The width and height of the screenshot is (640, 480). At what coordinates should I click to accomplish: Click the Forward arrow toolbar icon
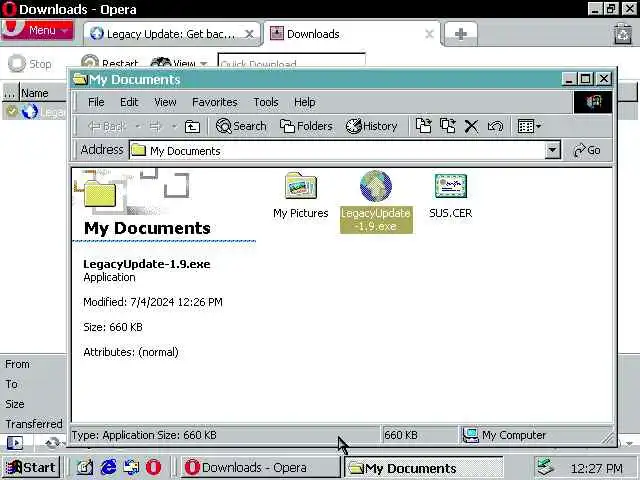click(156, 127)
